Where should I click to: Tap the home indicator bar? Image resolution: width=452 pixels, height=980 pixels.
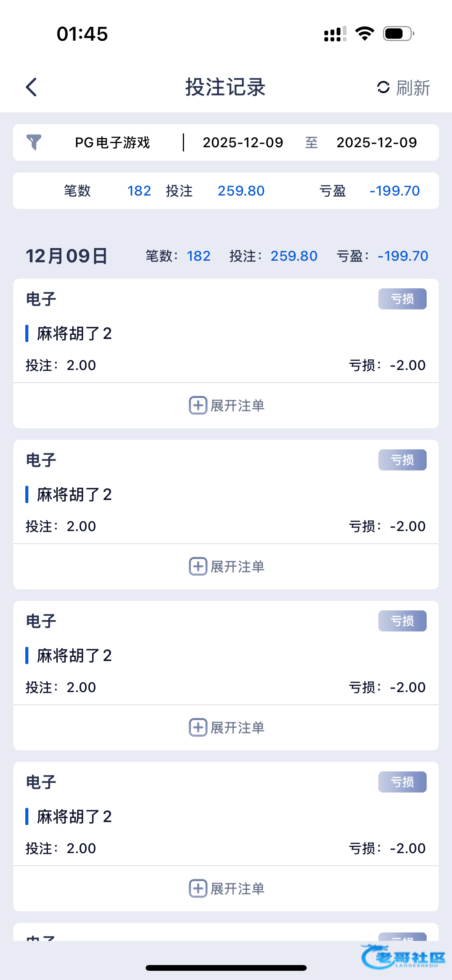[226, 968]
